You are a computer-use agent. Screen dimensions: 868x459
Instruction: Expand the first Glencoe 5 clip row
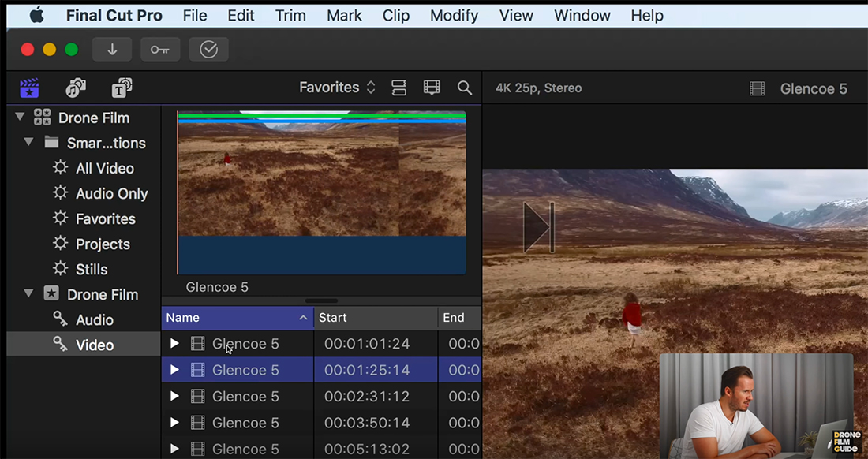[x=174, y=343]
